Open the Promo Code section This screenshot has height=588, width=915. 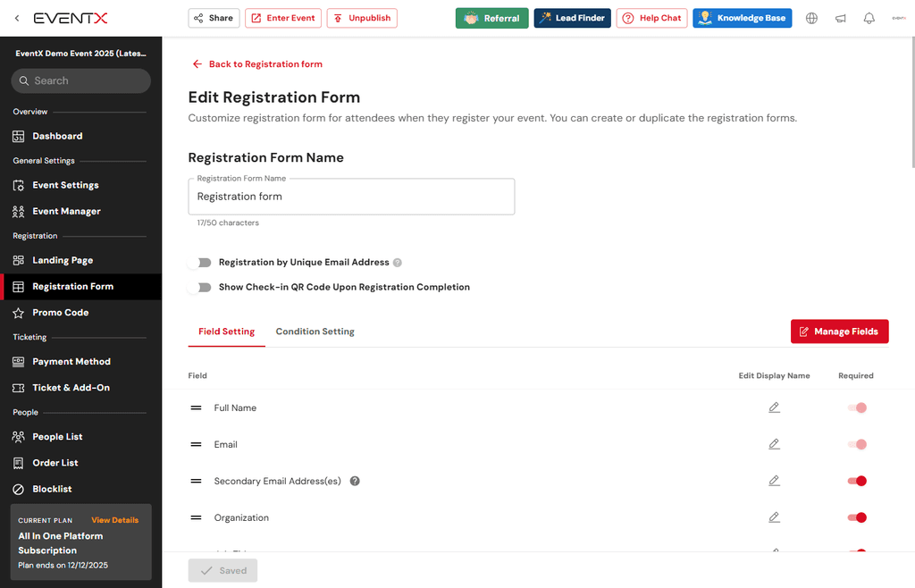[x=61, y=312]
